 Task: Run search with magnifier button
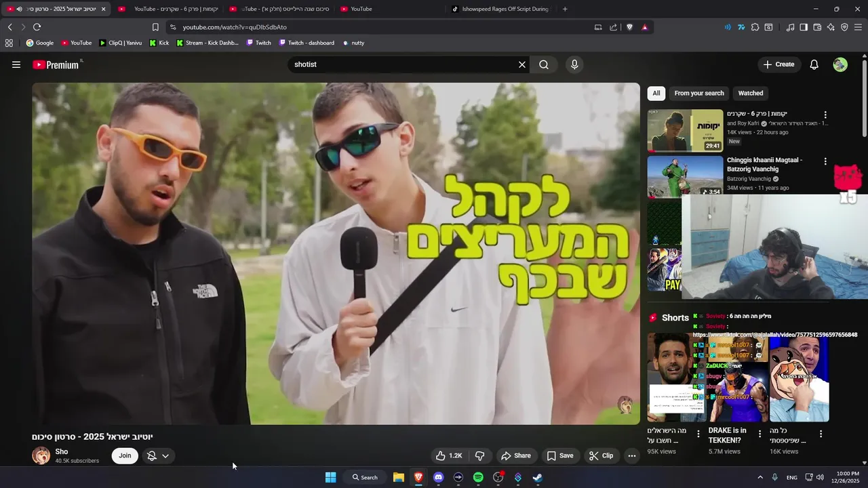coord(544,64)
